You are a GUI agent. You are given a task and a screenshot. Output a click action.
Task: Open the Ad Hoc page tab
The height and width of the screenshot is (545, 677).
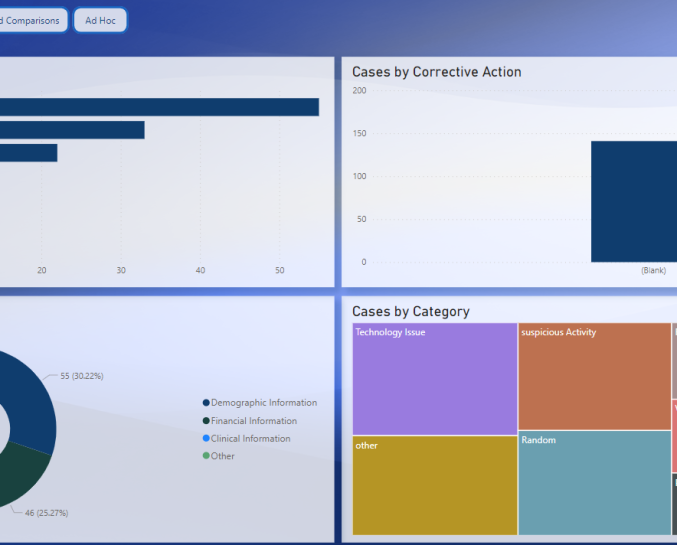100,20
